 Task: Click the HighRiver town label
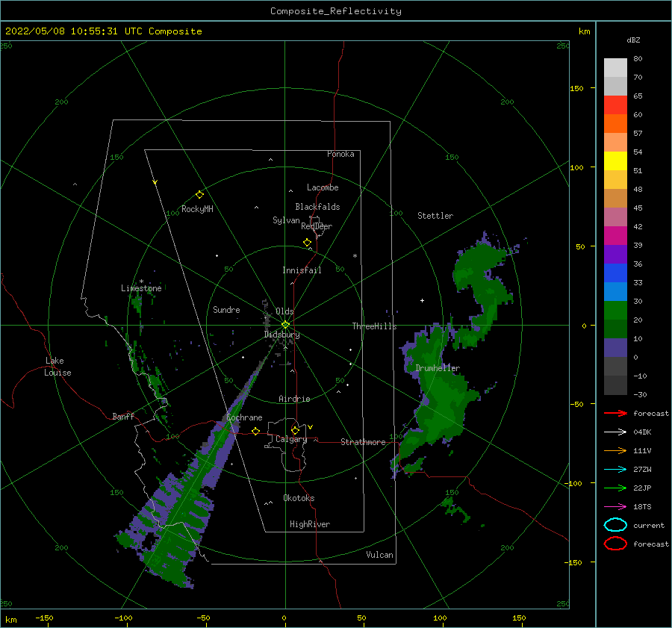[310, 524]
